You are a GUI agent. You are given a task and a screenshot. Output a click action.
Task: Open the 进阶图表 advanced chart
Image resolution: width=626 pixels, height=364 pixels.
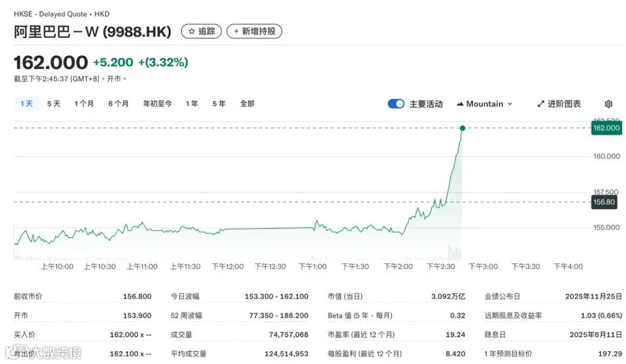[x=559, y=104]
